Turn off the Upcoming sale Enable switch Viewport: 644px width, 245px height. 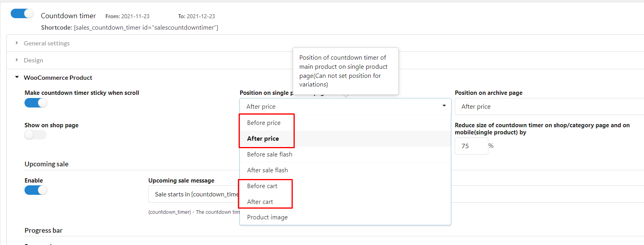pyautogui.click(x=36, y=190)
